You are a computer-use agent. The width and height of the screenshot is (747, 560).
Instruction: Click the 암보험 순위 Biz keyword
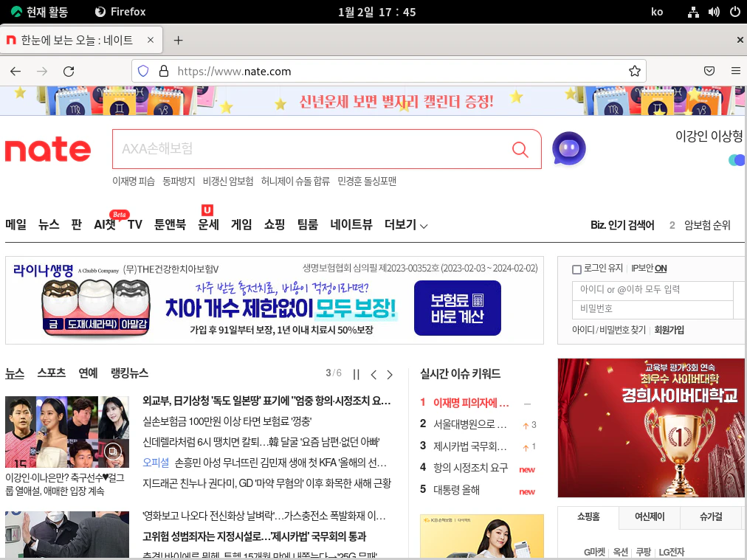pyautogui.click(x=707, y=225)
